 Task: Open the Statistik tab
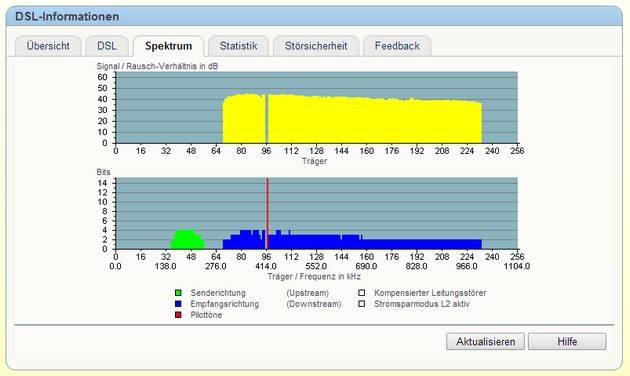point(239,46)
